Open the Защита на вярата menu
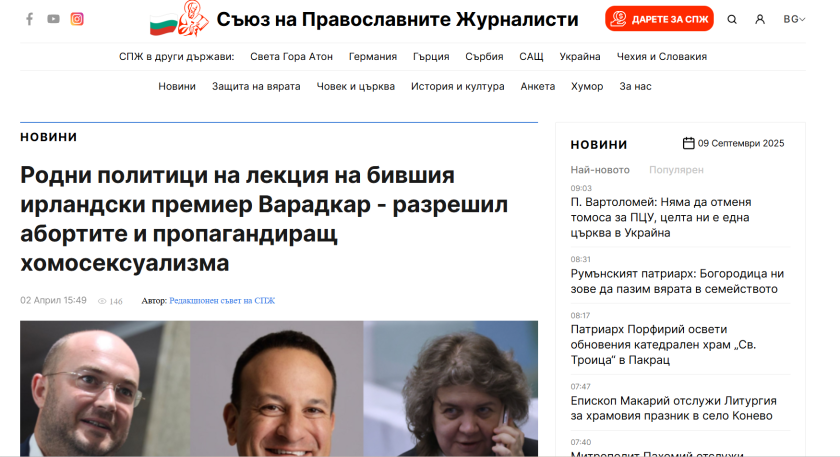Screen dimensions: 840x457 coord(256,86)
